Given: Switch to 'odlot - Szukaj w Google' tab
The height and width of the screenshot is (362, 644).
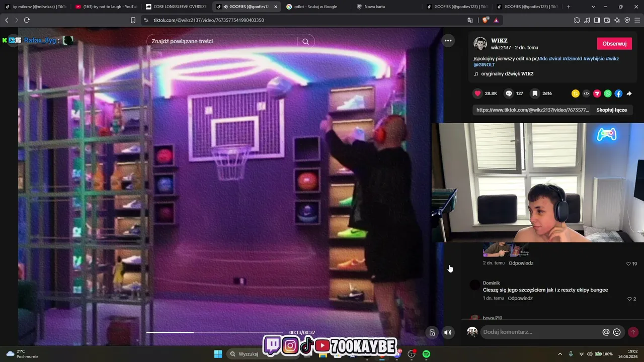Looking at the screenshot, I should pyautogui.click(x=316, y=7).
